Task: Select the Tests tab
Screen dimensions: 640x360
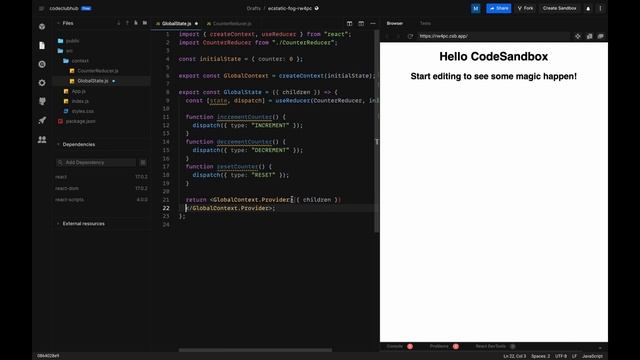Action: click(x=425, y=24)
